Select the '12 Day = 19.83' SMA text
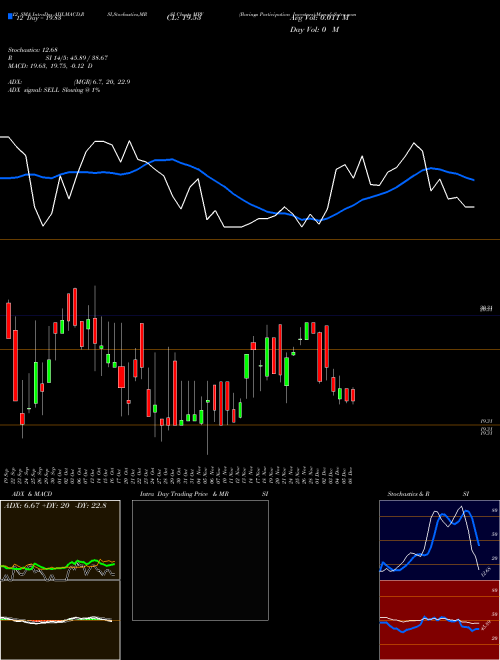 pyautogui.click(x=37, y=18)
